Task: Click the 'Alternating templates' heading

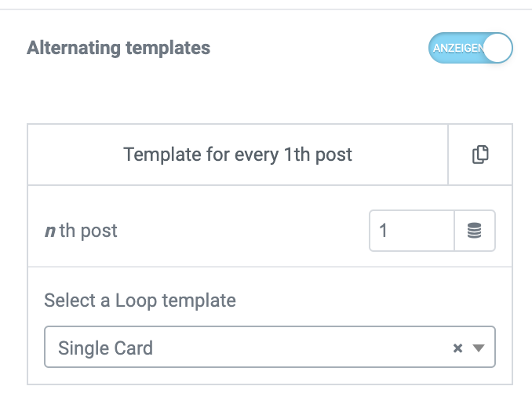Action: click(118, 48)
